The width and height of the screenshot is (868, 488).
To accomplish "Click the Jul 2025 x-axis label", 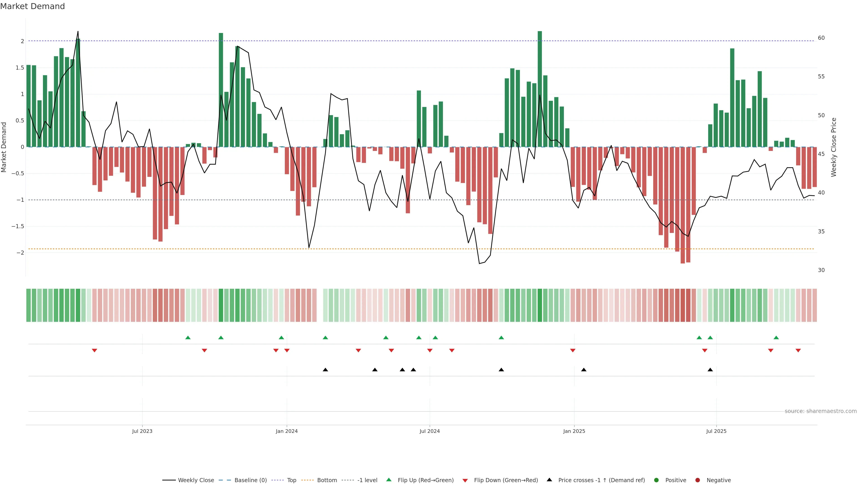I will 716,431.
